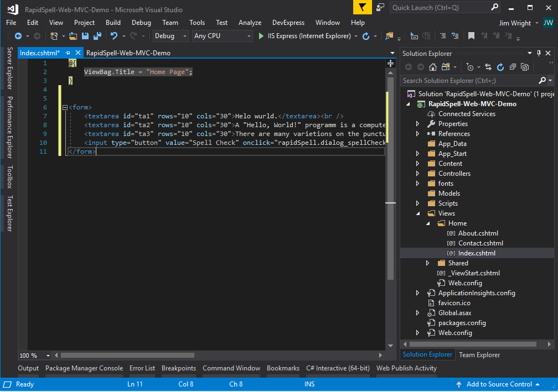Expand the Controllers folder node
Viewport: 558px width, 392px height.
tap(418, 174)
